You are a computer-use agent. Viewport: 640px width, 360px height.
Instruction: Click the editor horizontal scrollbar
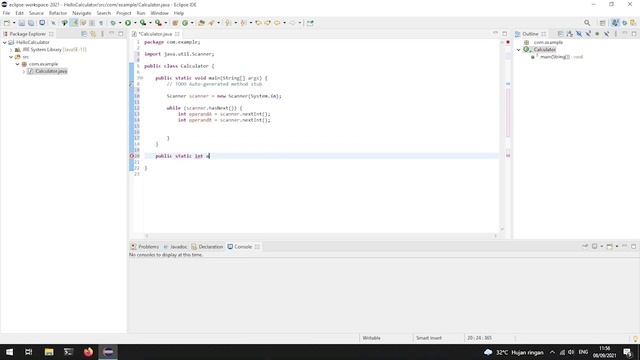click(x=321, y=236)
